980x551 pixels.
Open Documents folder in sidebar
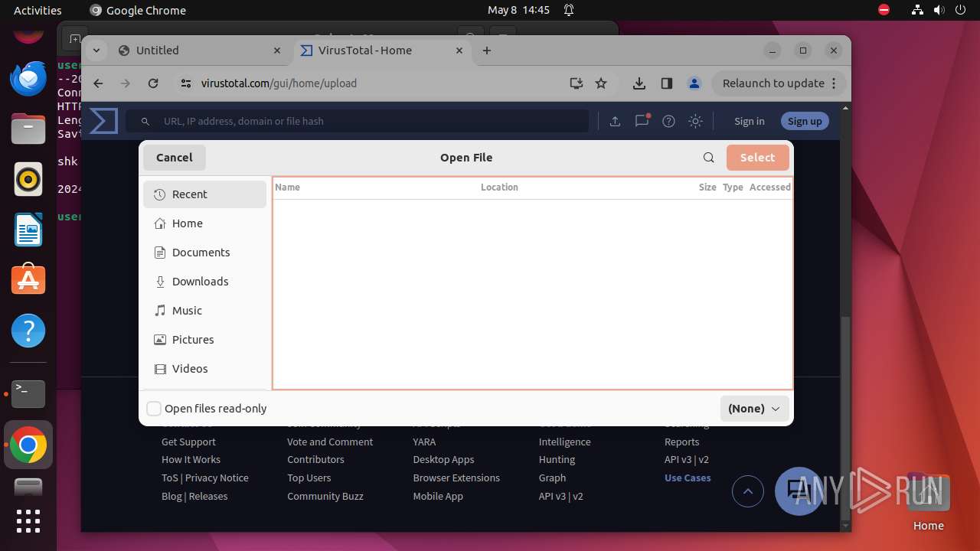pos(204,253)
